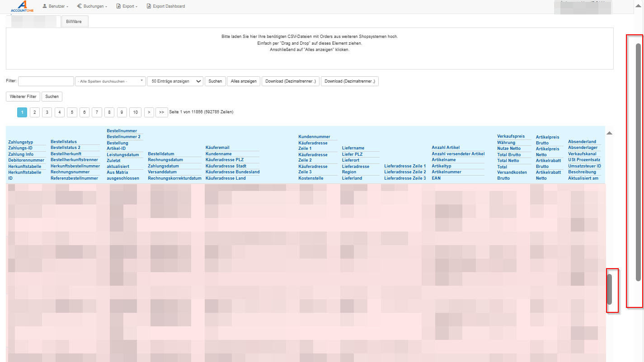Open Export Dashboard from the top bar
Image resolution: width=644 pixels, height=362 pixels.
coord(165,6)
